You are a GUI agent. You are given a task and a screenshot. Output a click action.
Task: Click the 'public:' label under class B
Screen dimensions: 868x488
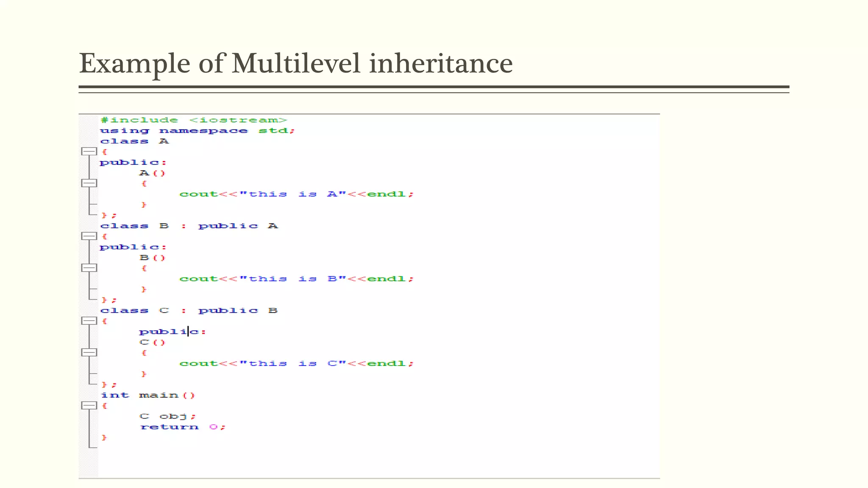133,247
